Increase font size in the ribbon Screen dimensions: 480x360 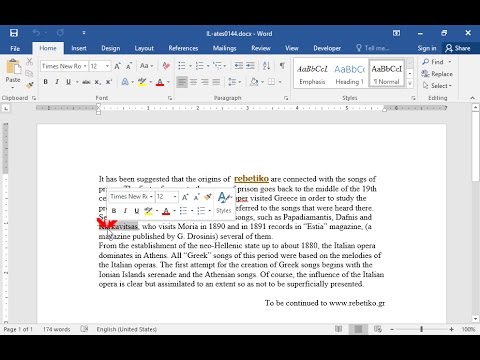[117, 66]
